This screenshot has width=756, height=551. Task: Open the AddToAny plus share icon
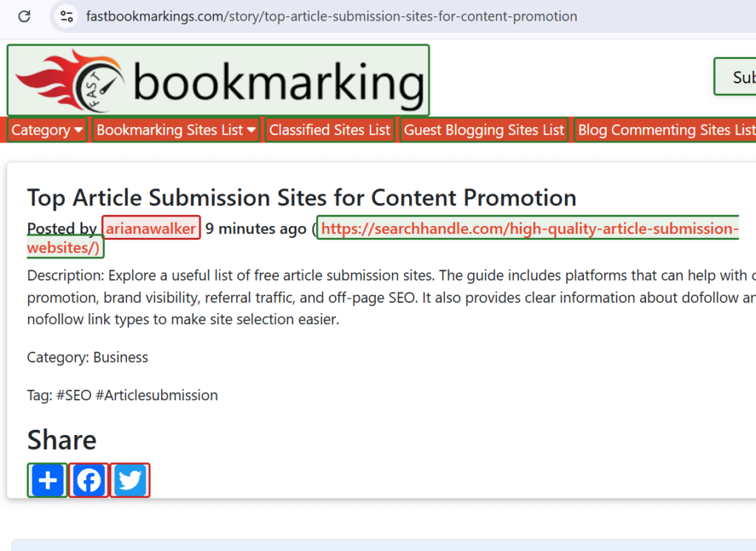(47, 480)
